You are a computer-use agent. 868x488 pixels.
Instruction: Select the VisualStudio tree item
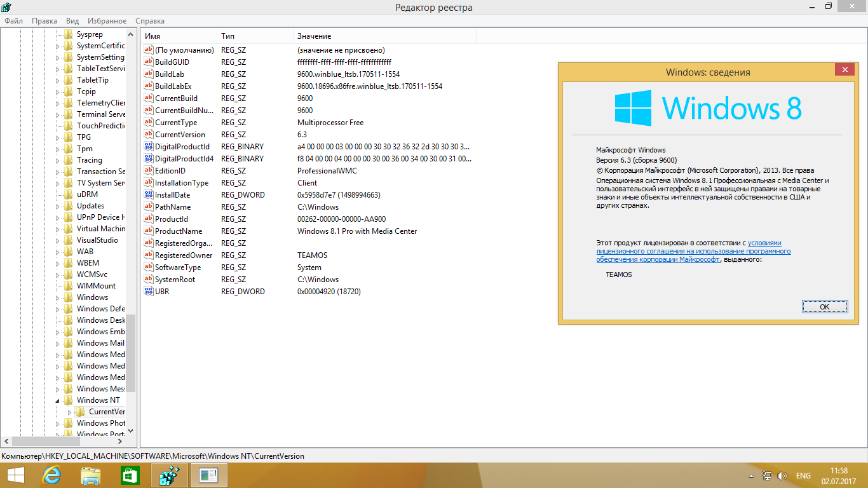pyautogui.click(x=97, y=240)
